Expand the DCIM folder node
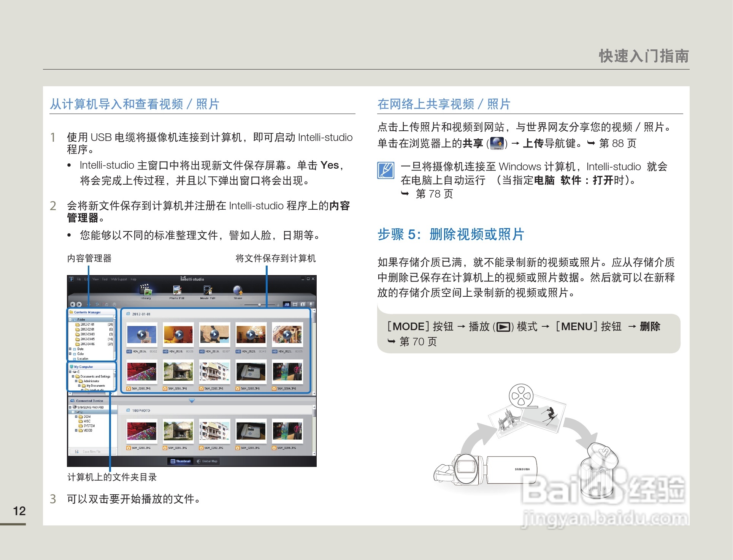The height and width of the screenshot is (560, 733). coord(76,417)
